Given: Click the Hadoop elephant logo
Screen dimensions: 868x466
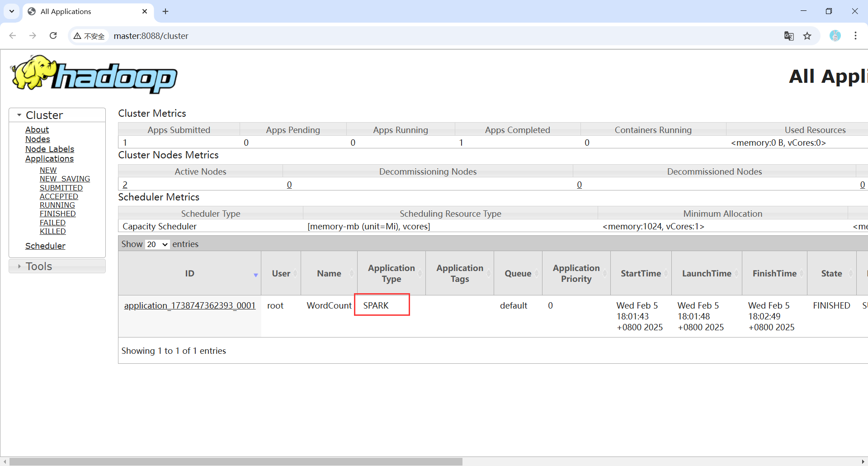Looking at the screenshot, I should 94,74.
